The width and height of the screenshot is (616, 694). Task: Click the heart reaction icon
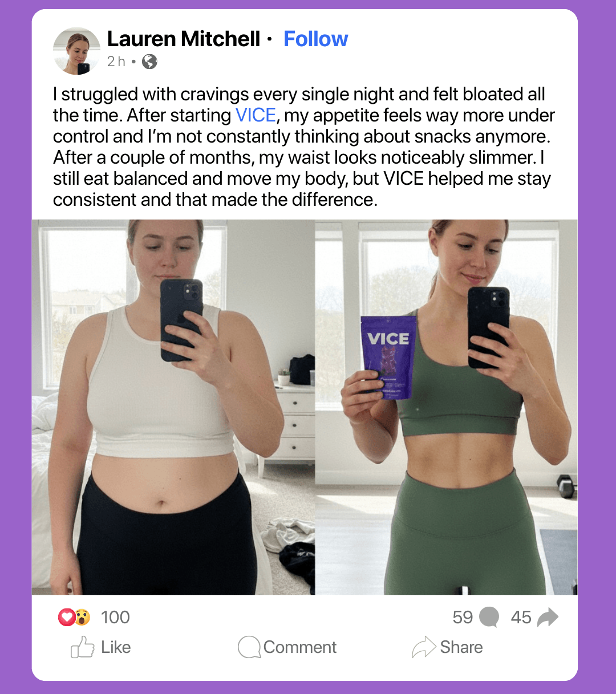tap(66, 617)
